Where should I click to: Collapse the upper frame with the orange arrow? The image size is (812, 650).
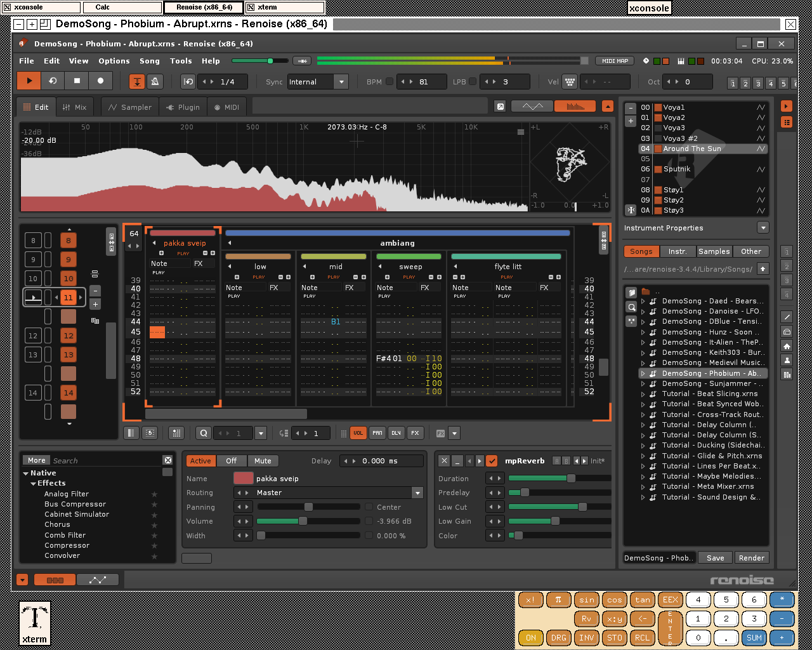(608, 107)
